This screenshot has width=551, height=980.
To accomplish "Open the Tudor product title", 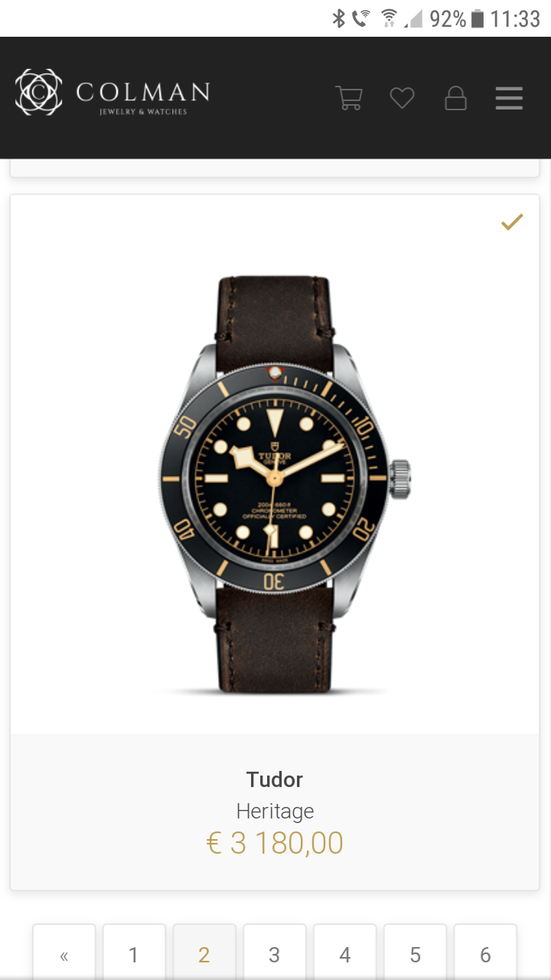I will 275,779.
